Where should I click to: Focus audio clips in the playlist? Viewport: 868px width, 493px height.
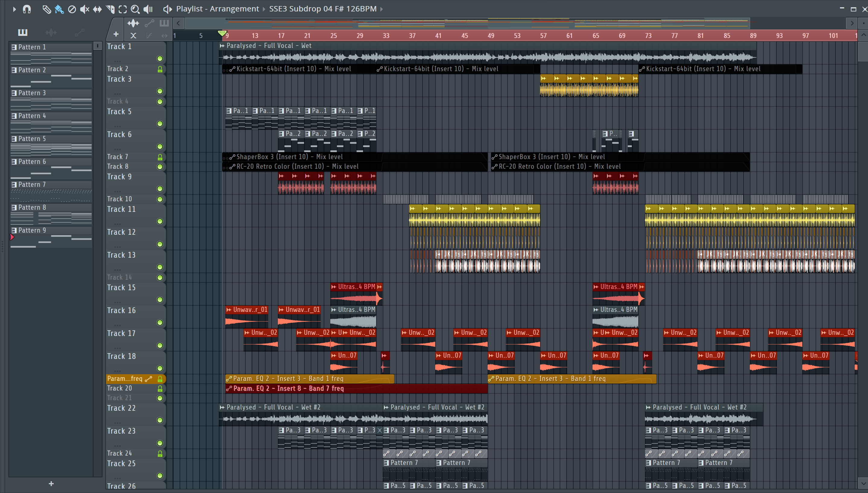tap(133, 24)
